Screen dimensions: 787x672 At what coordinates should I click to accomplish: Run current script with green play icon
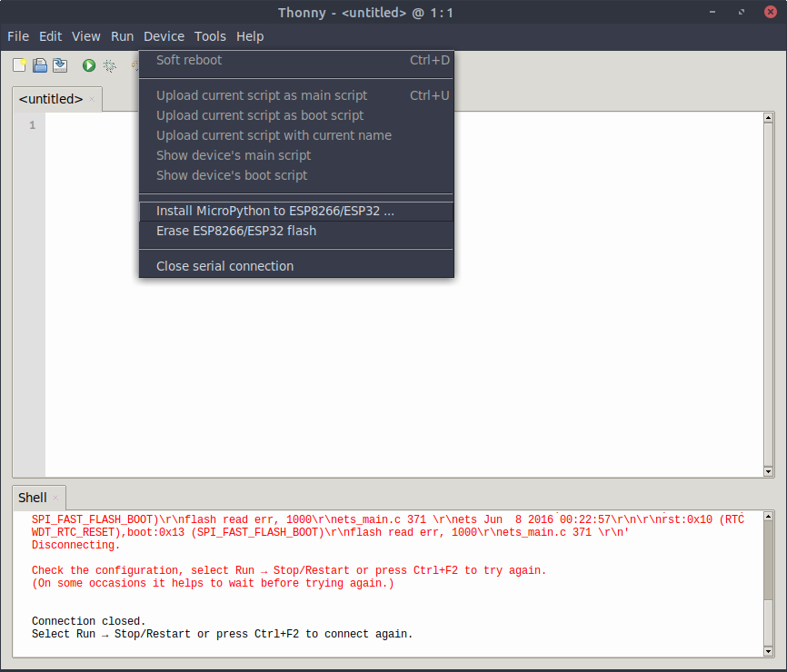[89, 65]
